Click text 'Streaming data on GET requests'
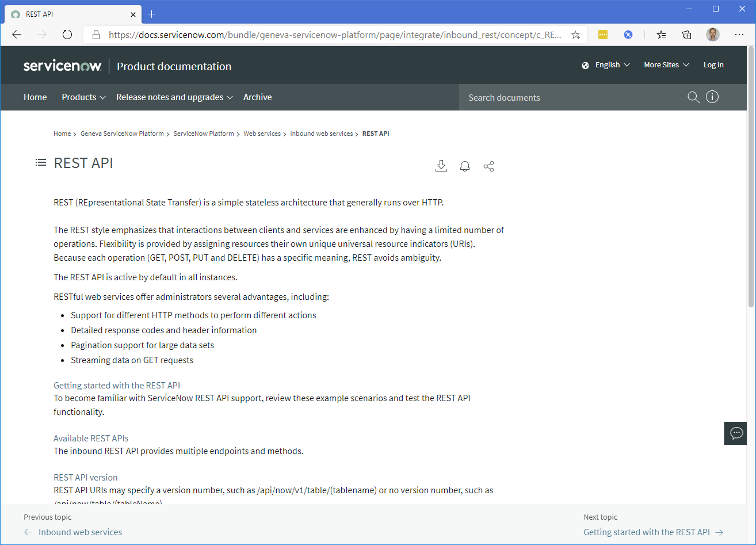The width and height of the screenshot is (756, 545). click(132, 360)
